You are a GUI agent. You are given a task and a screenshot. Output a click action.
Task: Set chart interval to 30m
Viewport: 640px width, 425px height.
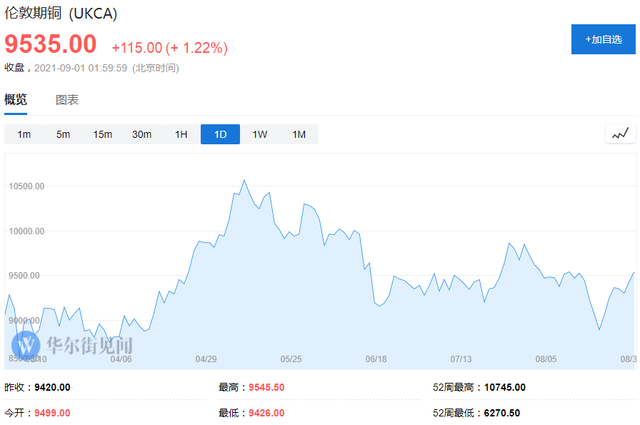[142, 134]
